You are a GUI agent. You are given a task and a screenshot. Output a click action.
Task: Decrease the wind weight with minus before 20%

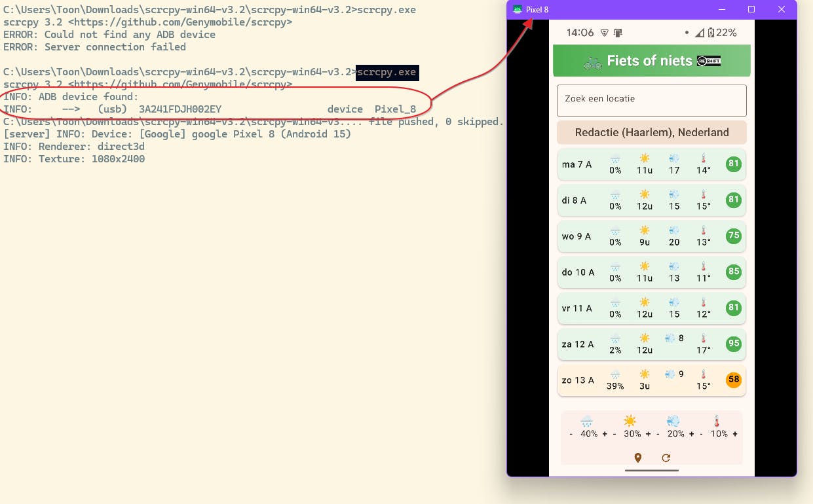click(658, 434)
